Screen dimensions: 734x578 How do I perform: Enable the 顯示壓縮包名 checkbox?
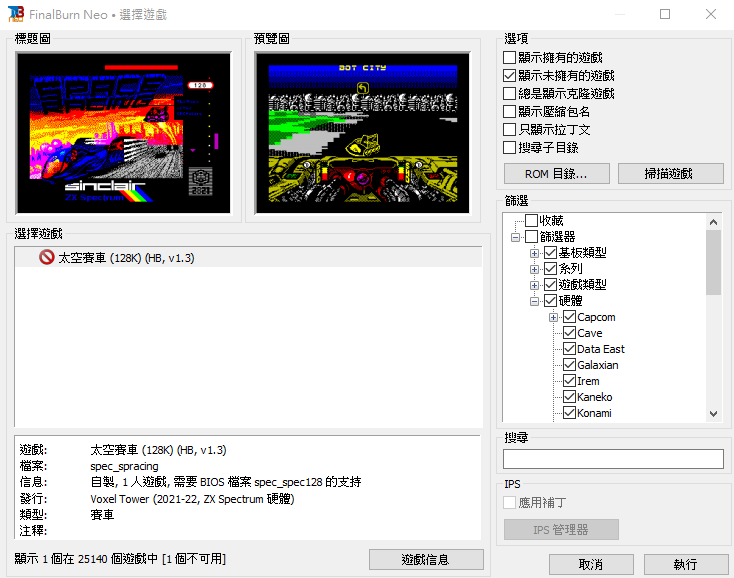(x=509, y=111)
